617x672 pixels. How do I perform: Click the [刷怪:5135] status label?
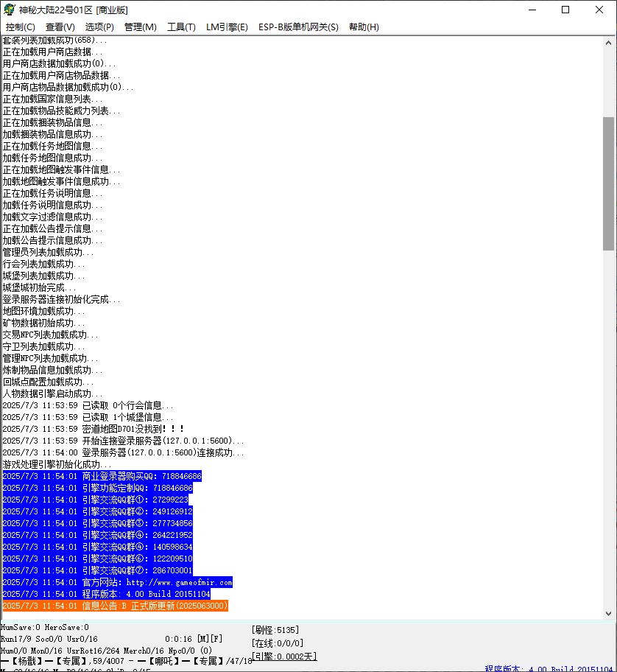[x=275, y=630]
